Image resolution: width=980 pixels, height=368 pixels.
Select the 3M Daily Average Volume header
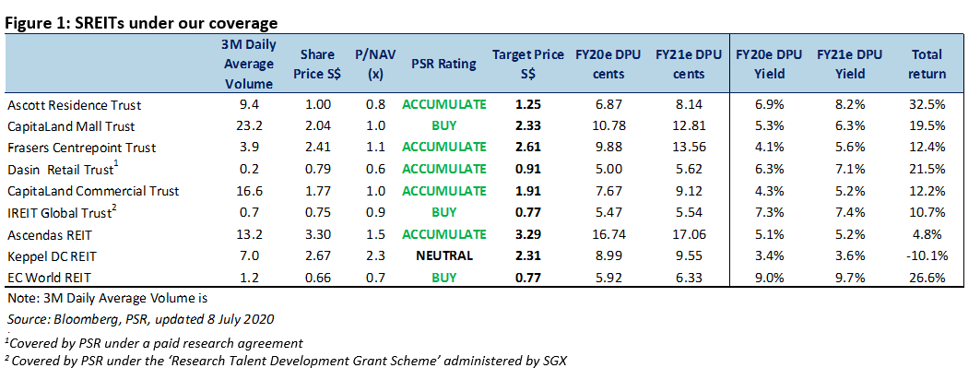[x=249, y=64]
